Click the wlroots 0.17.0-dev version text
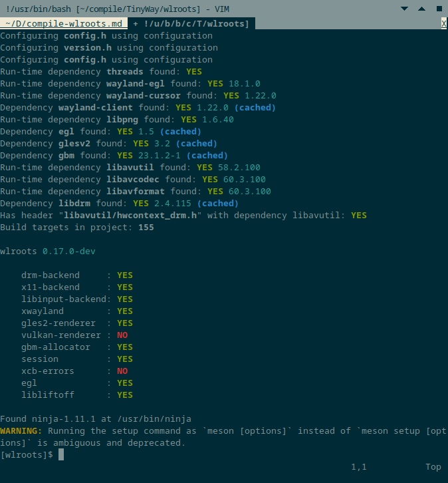 (48, 251)
